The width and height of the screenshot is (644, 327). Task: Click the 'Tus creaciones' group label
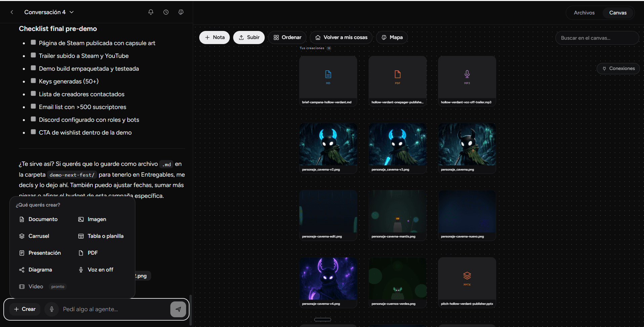(312, 48)
